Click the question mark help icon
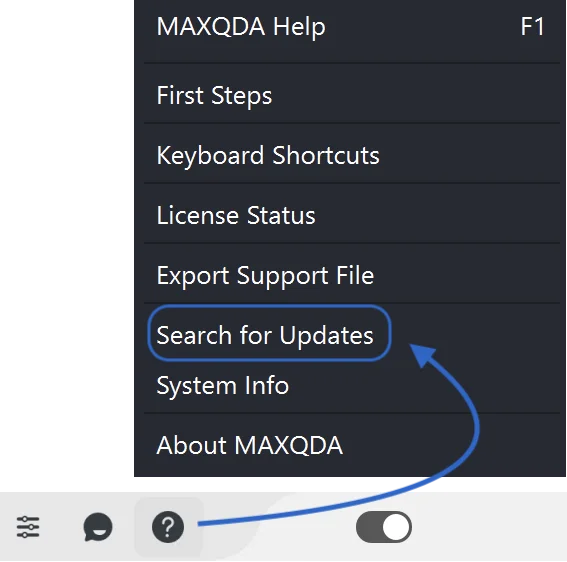567x562 pixels. [x=168, y=527]
